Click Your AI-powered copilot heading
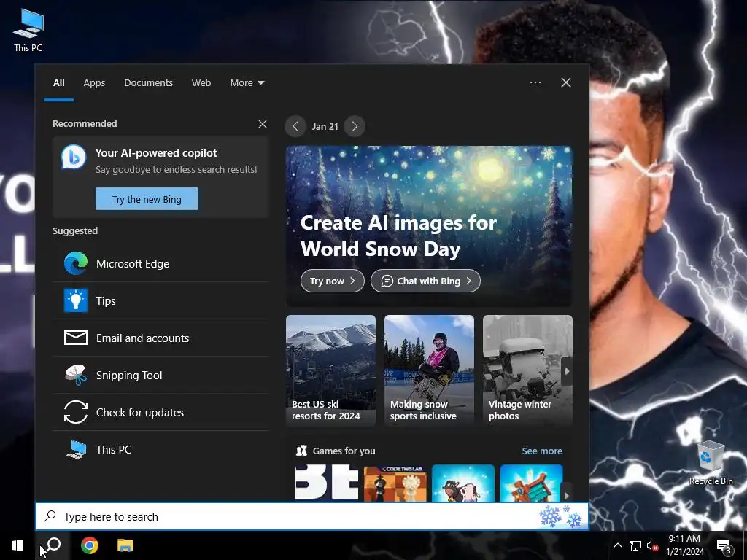The width and height of the screenshot is (747, 560). (x=156, y=153)
